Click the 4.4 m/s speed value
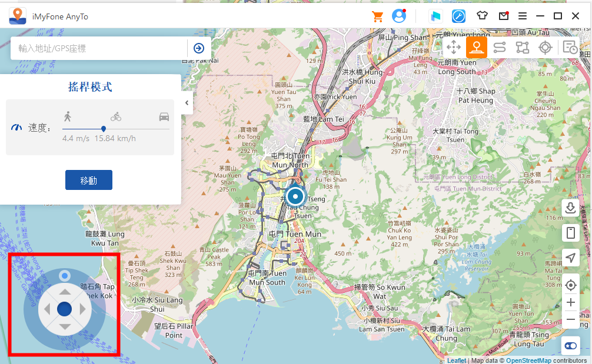This screenshot has height=364, width=592. click(x=76, y=138)
